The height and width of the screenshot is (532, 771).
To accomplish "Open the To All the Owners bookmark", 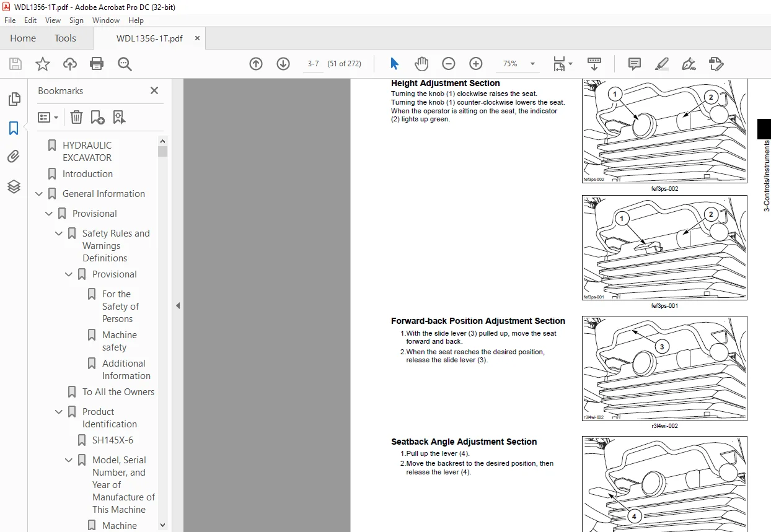I will (118, 392).
